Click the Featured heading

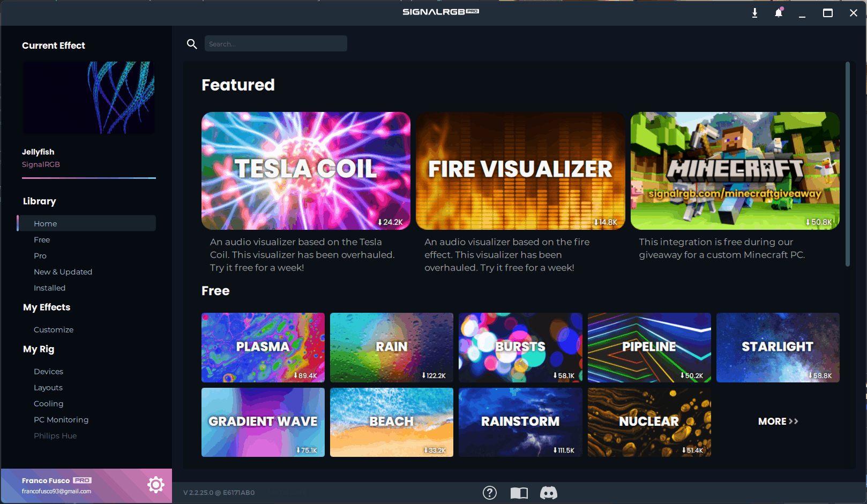pyautogui.click(x=238, y=85)
